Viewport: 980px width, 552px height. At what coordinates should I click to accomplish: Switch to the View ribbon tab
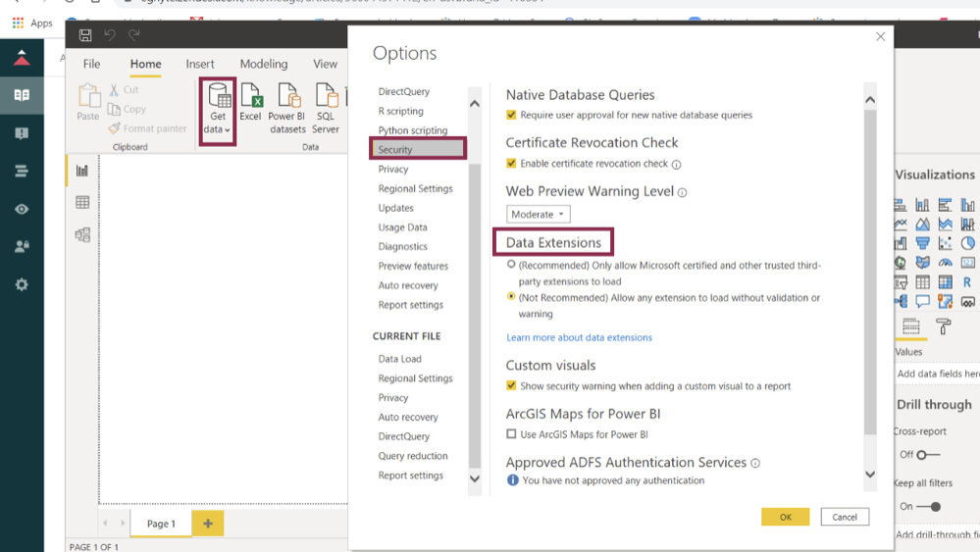coord(325,64)
